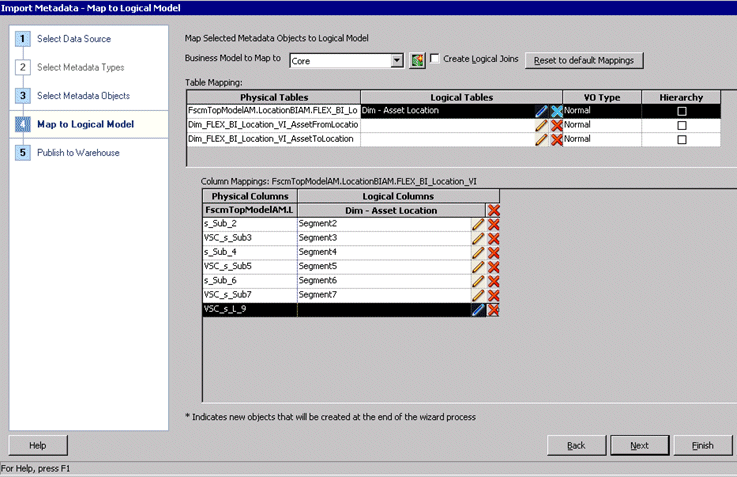Go to step 5 Publish to Warehouse

[x=78, y=153]
